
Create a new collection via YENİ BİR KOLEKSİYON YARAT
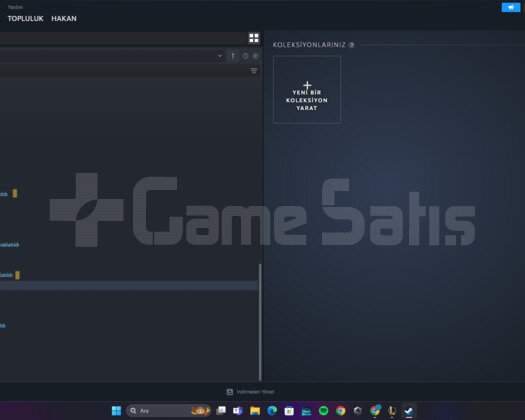(307, 90)
